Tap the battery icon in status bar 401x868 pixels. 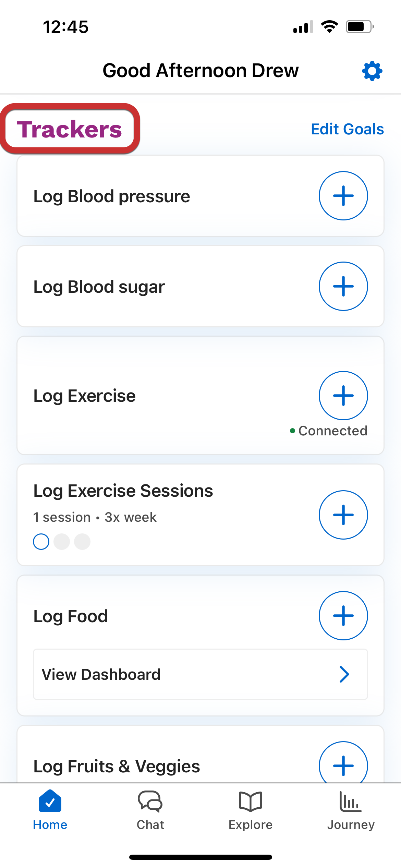tap(359, 27)
